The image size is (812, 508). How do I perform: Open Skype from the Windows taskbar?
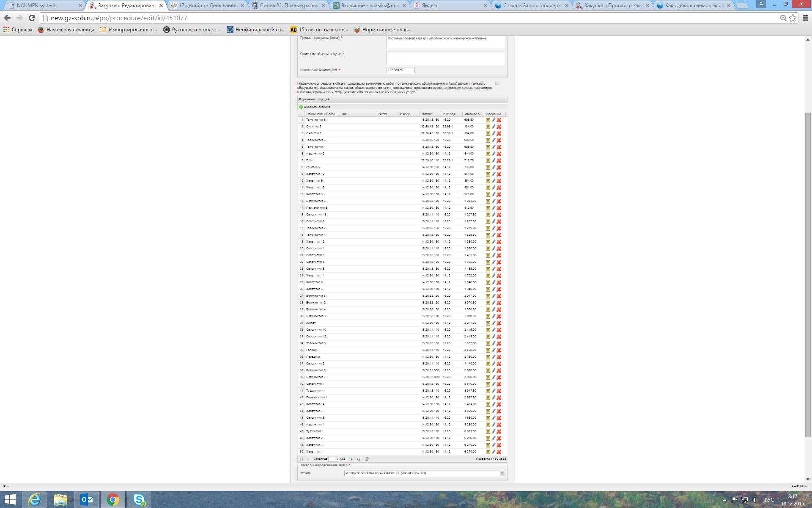pos(139,500)
